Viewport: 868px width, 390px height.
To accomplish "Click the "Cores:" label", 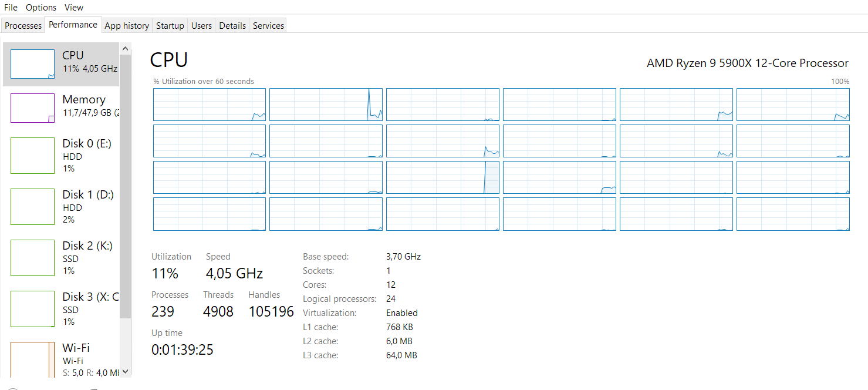I will [315, 285].
